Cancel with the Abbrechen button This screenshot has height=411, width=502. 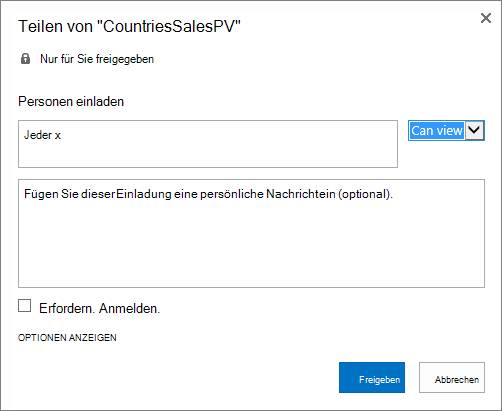click(452, 377)
